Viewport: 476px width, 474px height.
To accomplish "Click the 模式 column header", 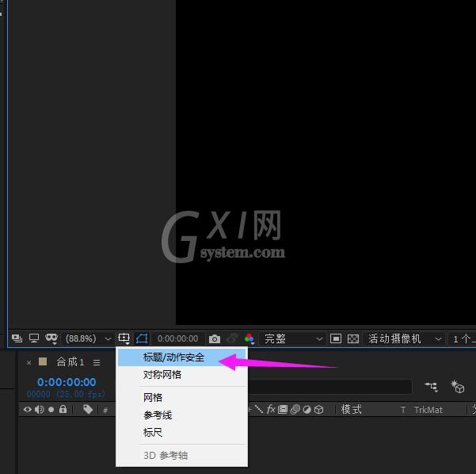I will coord(351,410).
